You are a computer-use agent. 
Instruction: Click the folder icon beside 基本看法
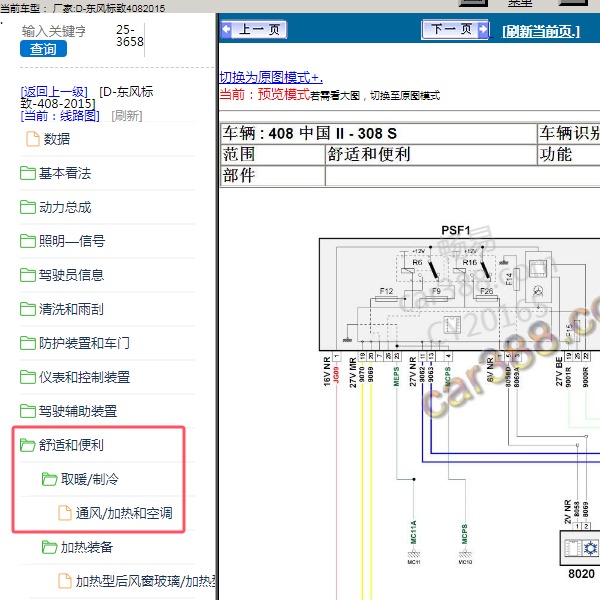pyautogui.click(x=28, y=173)
